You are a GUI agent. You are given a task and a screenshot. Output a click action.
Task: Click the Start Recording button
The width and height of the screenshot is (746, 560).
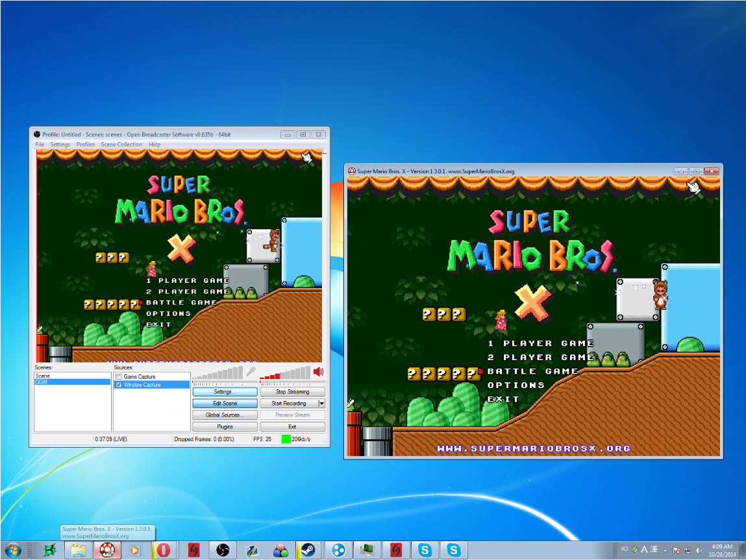(289, 403)
